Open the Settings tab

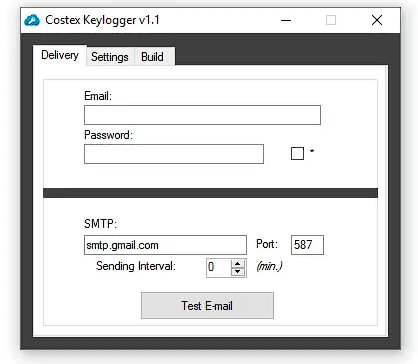click(110, 57)
